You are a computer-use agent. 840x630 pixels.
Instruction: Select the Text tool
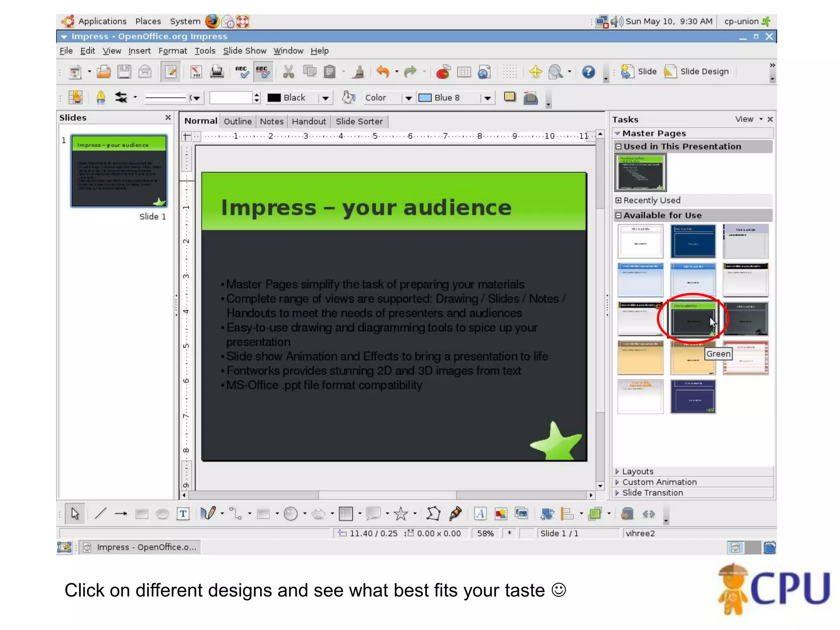183,514
